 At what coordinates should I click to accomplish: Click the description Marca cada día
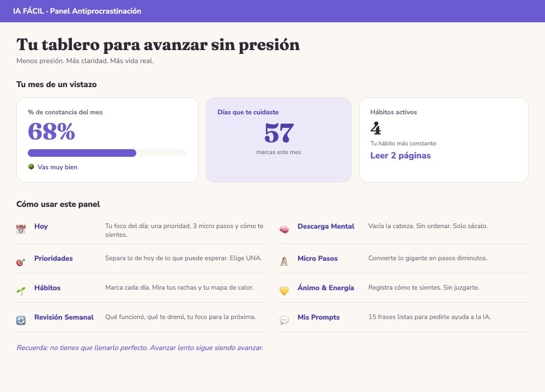(179, 287)
